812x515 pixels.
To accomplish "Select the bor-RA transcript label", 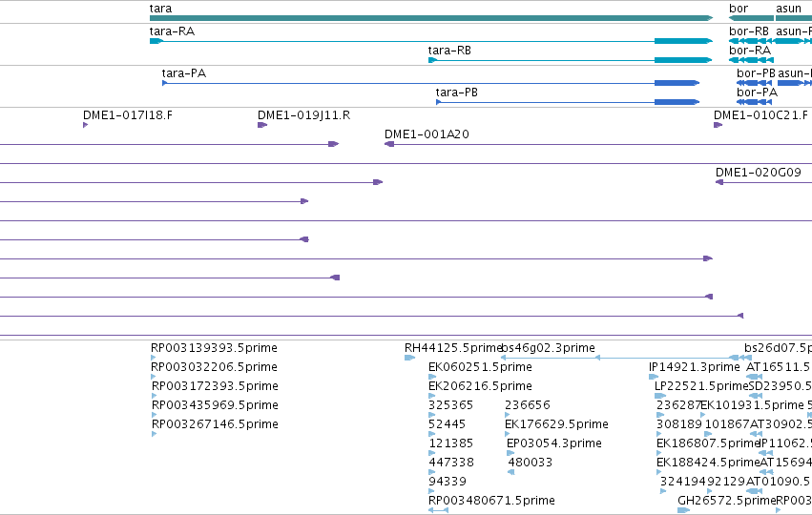I will point(750,51).
